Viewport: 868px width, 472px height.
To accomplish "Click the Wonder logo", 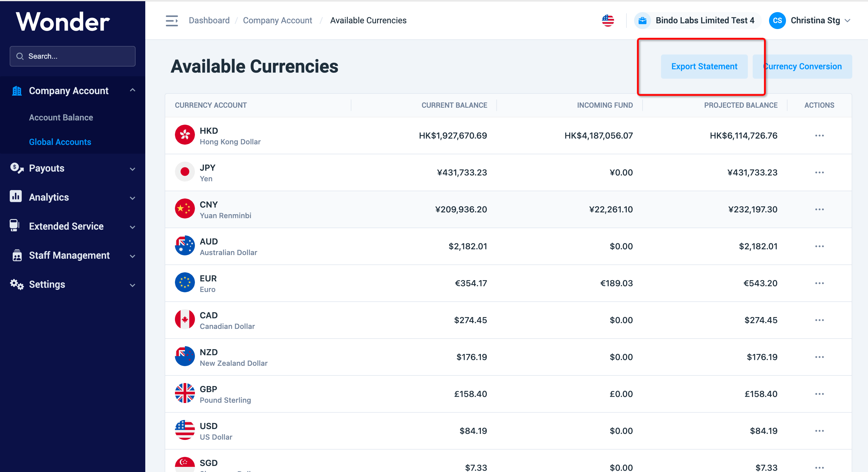I will tap(63, 21).
